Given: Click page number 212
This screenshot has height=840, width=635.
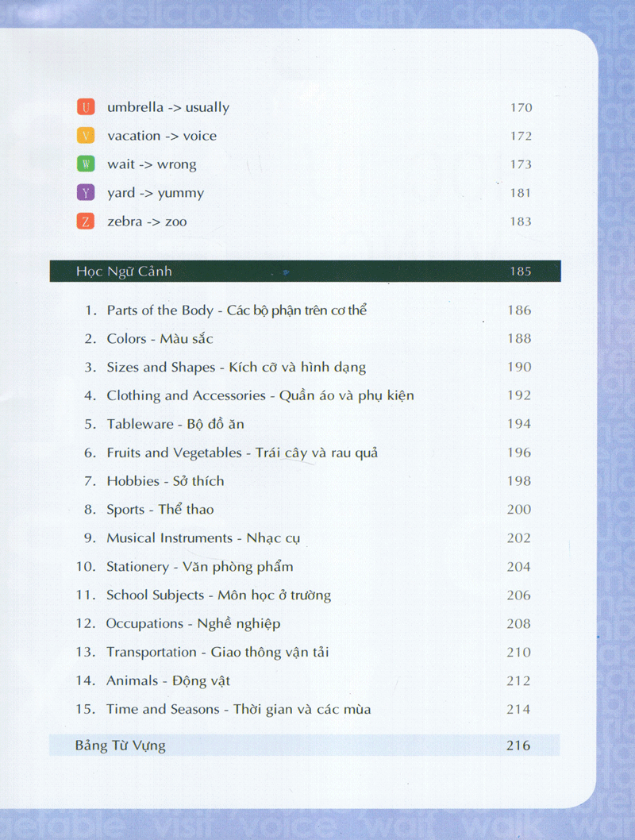Looking at the screenshot, I should pyautogui.click(x=519, y=681).
